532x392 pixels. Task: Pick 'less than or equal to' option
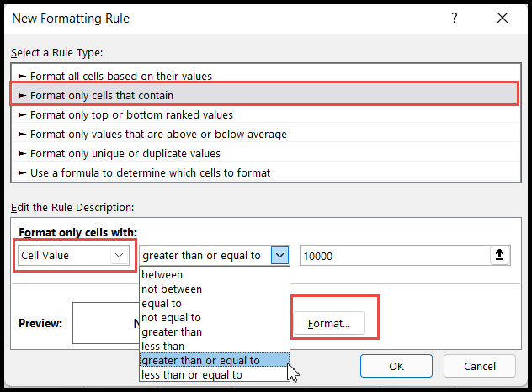(x=192, y=374)
